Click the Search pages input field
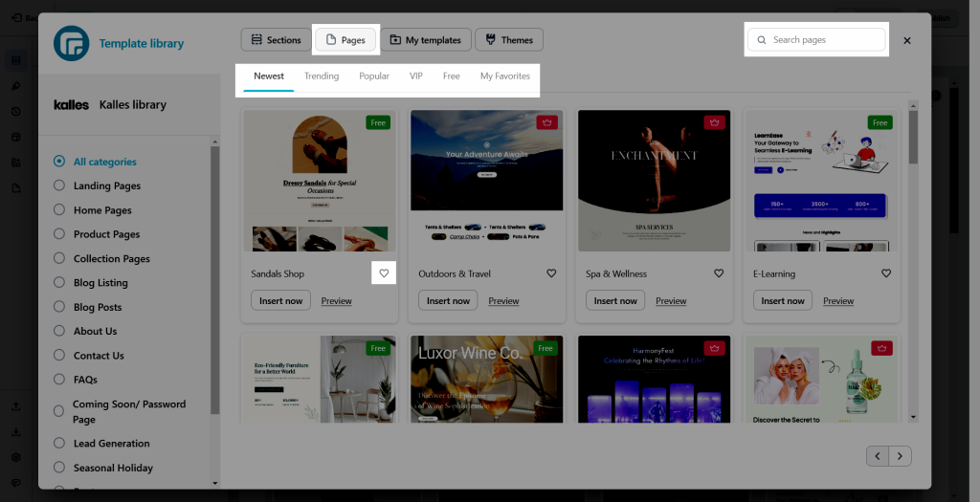Screen dimensions: 980x502 (x=816, y=40)
